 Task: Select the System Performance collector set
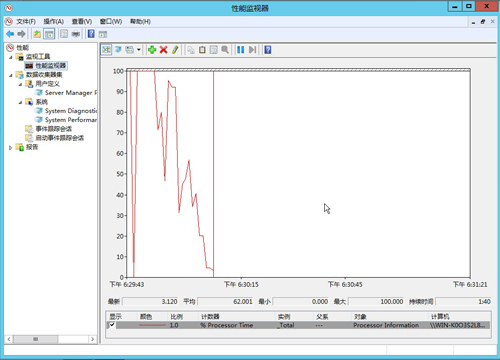[71, 120]
